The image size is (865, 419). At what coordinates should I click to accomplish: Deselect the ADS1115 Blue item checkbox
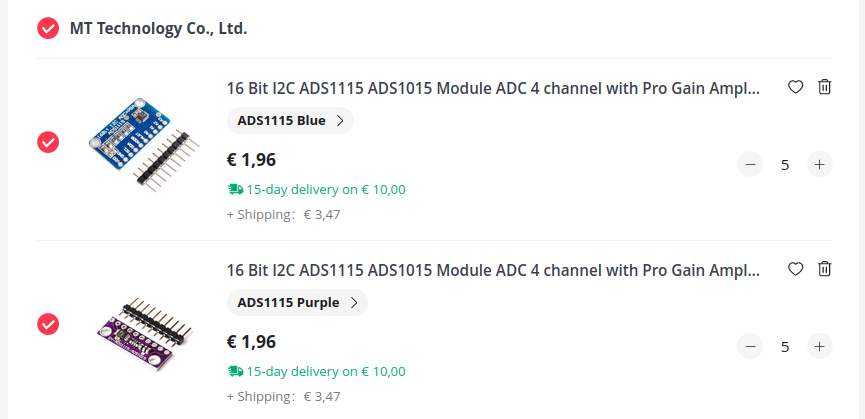(48, 142)
